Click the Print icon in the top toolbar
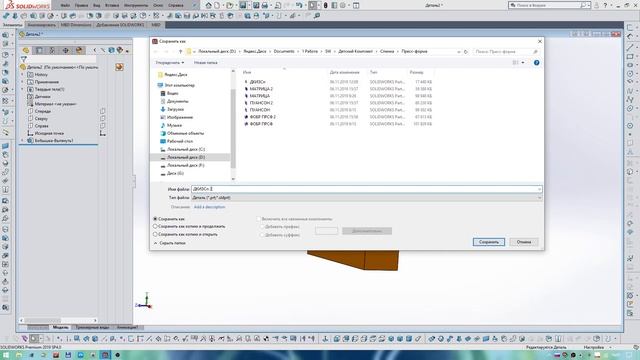 (x=265, y=5)
